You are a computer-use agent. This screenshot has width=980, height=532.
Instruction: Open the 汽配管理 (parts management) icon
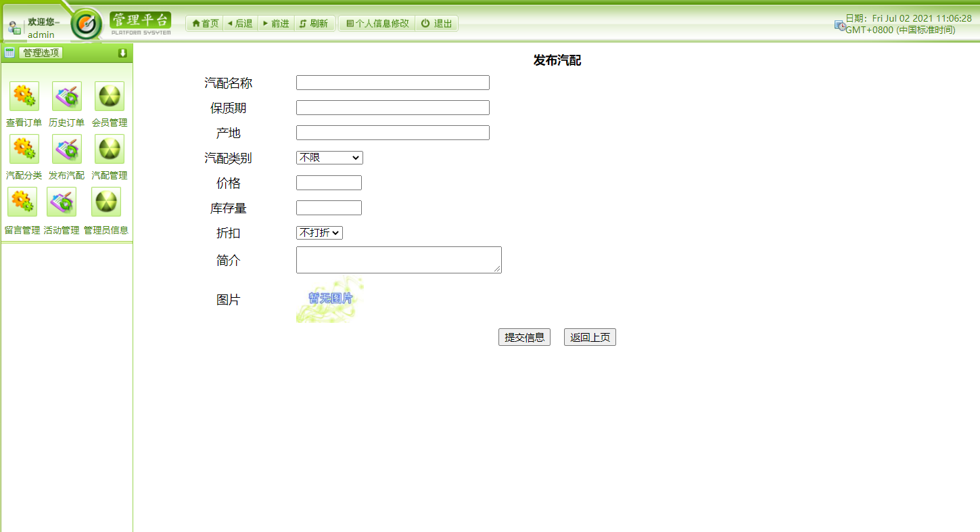[x=108, y=149]
